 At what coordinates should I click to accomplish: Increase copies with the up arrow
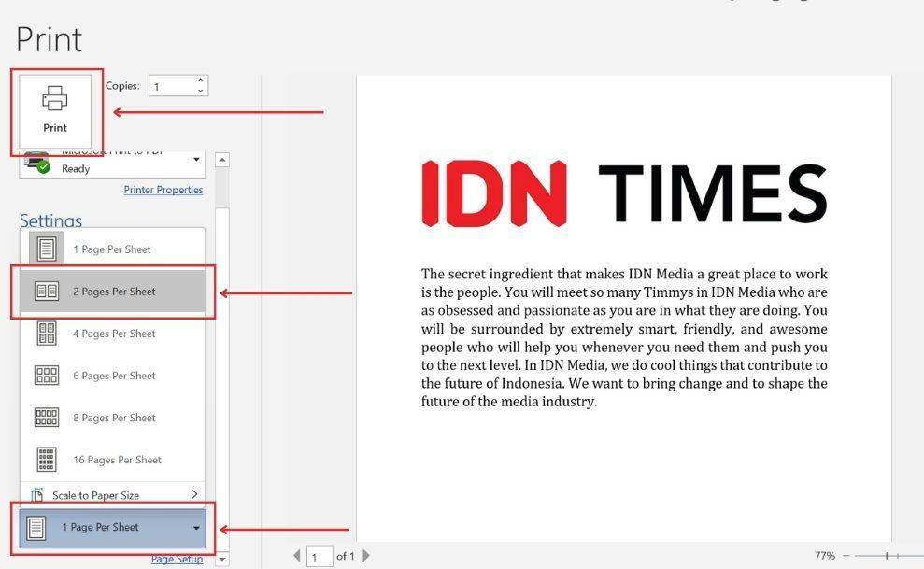(201, 80)
